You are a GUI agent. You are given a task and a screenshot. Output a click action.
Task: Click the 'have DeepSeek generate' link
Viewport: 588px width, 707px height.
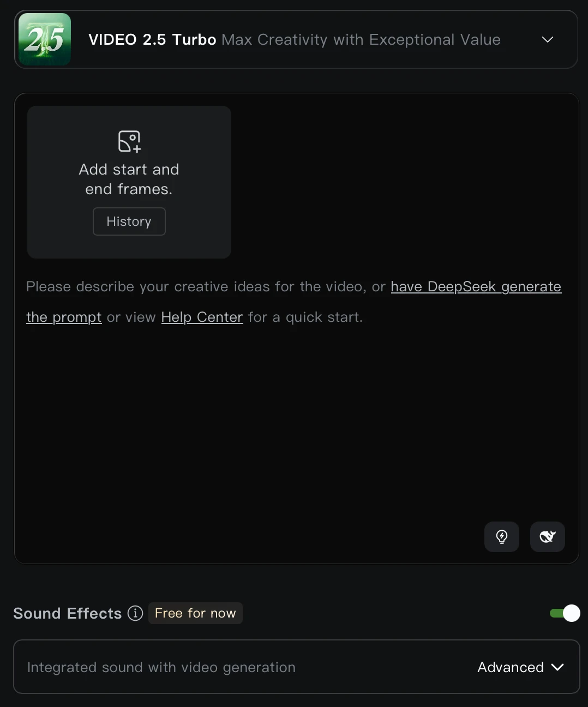coord(476,286)
